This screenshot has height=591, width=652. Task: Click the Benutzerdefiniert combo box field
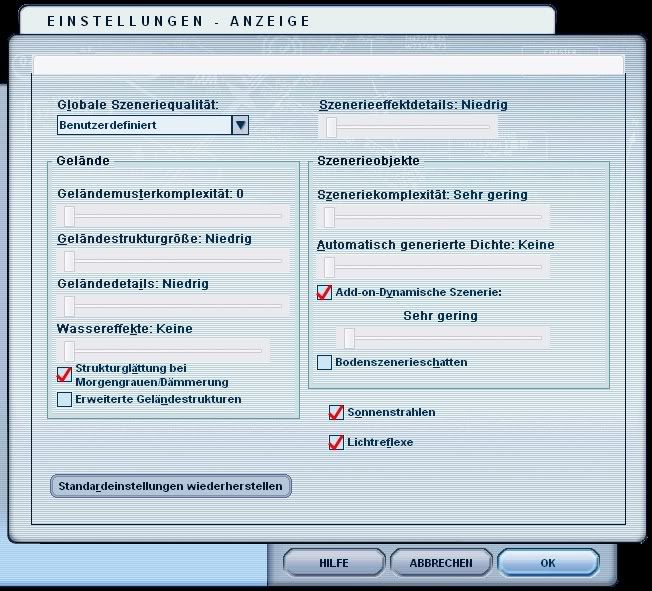point(144,125)
